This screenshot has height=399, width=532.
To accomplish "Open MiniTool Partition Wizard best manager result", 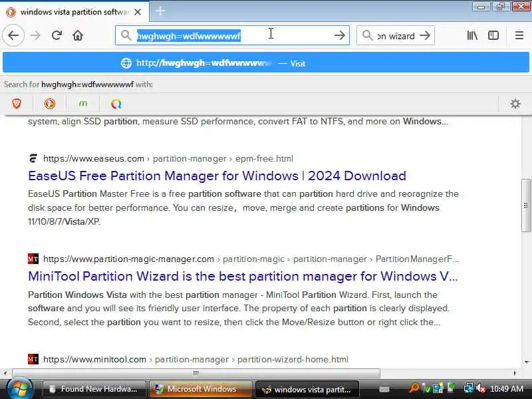I will (x=243, y=276).
